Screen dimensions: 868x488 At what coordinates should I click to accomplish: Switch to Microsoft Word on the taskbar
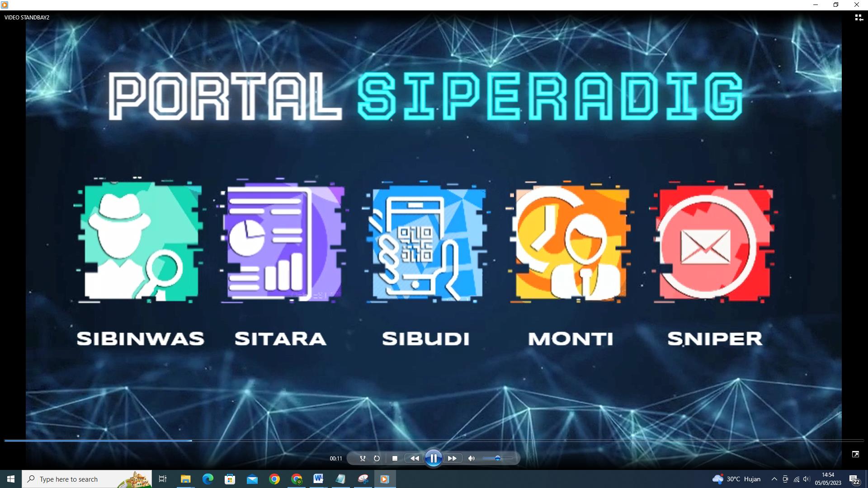(318, 479)
